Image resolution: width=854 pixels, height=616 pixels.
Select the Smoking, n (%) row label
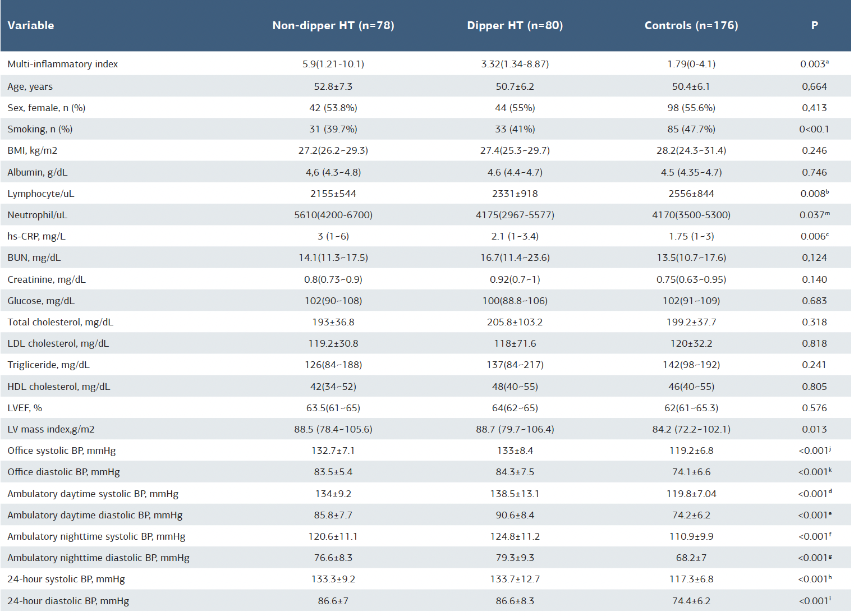[x=40, y=129]
